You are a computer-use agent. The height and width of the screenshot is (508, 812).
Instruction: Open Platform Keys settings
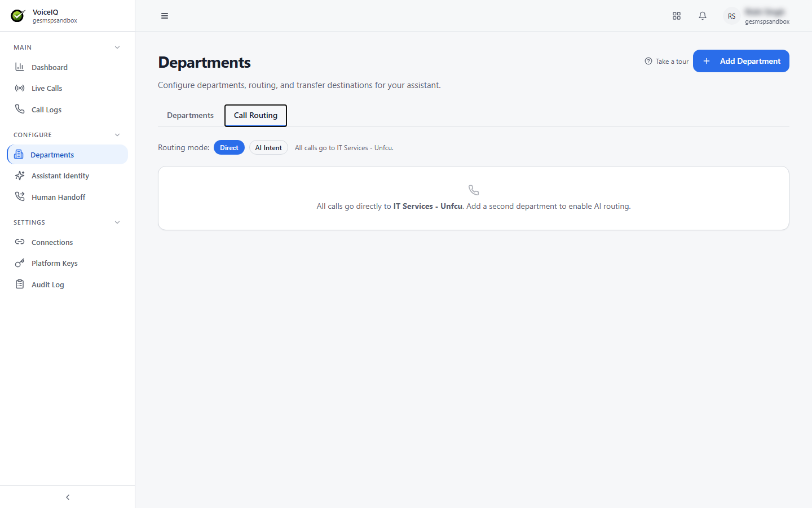click(67, 263)
